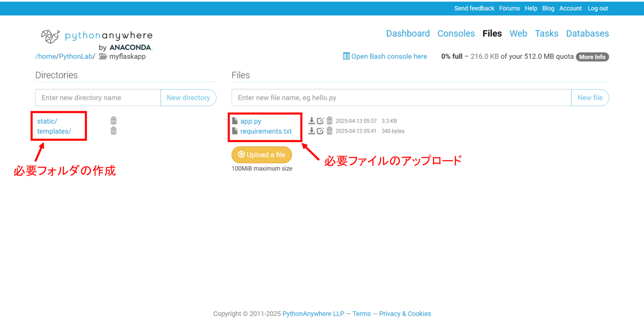Click edit icon for app.py
The image size is (644, 318).
(x=320, y=121)
